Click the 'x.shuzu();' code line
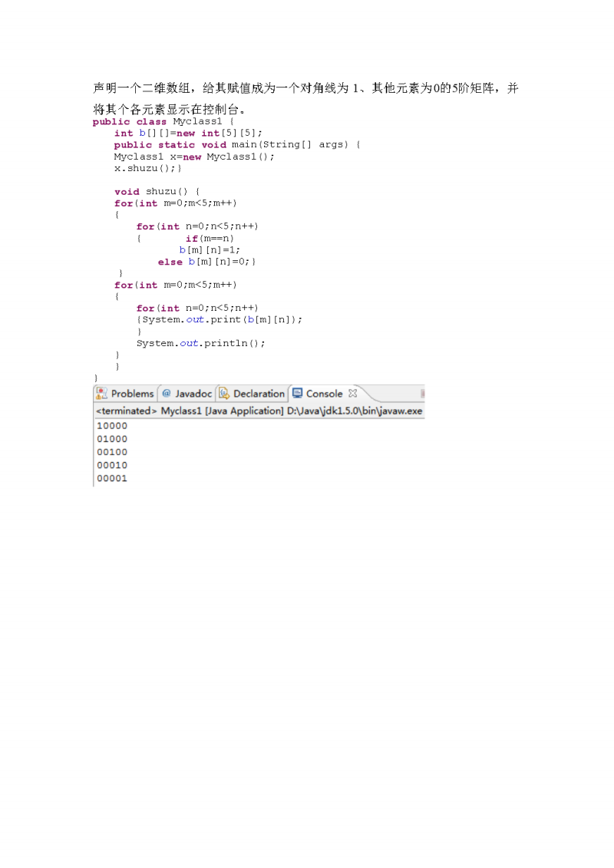 (x=147, y=168)
